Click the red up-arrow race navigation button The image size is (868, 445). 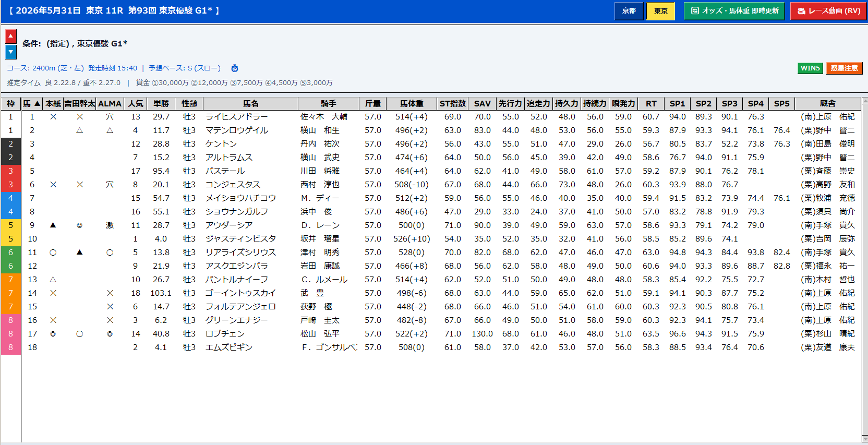[11, 37]
